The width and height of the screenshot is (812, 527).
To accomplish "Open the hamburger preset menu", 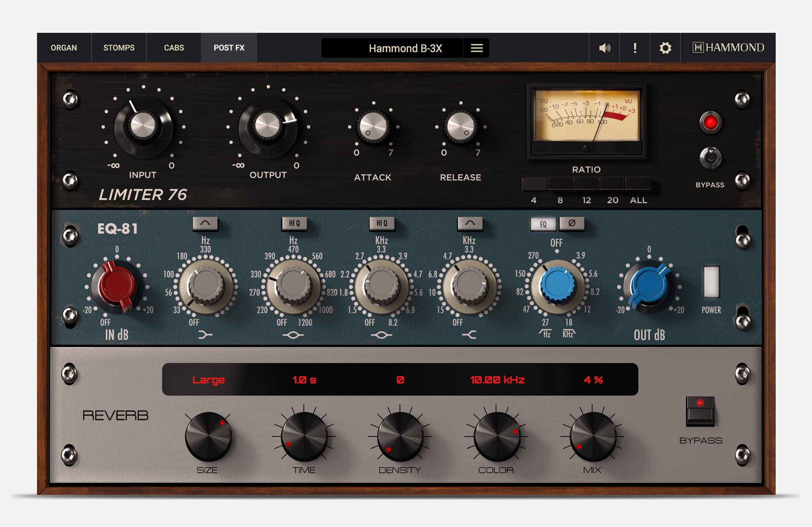I will pos(476,48).
